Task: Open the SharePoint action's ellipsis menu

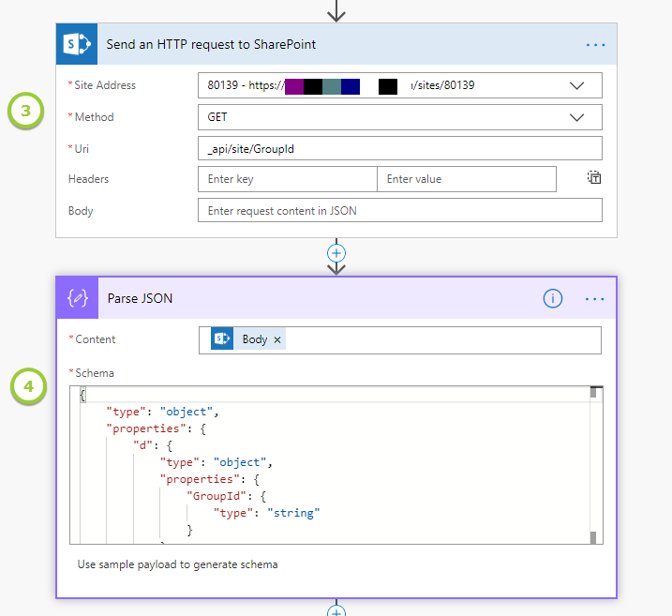Action: (595, 44)
